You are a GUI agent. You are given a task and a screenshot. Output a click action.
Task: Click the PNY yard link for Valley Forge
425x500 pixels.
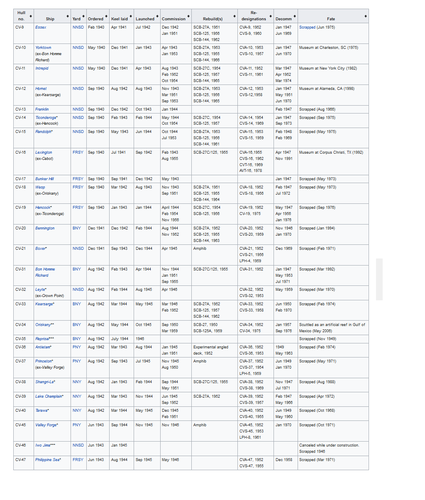pyautogui.click(x=77, y=425)
